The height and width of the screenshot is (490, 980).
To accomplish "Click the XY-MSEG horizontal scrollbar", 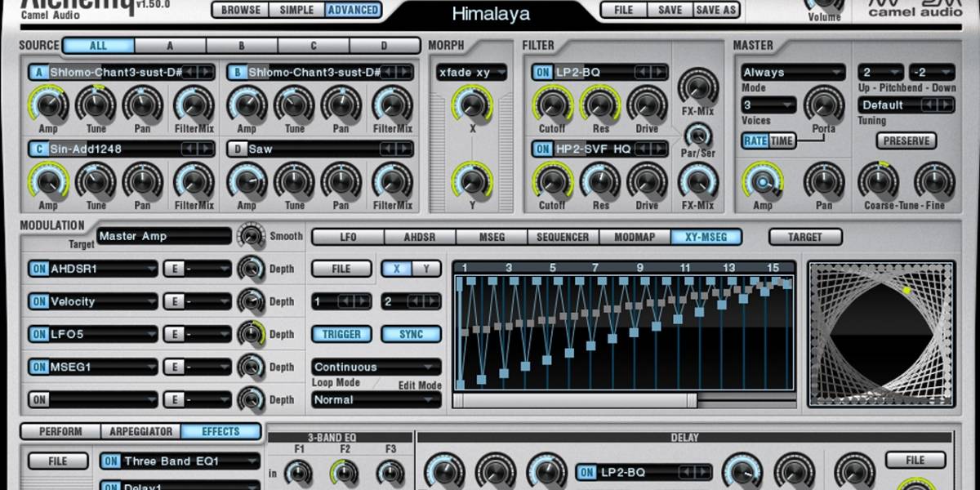I will pos(575,400).
